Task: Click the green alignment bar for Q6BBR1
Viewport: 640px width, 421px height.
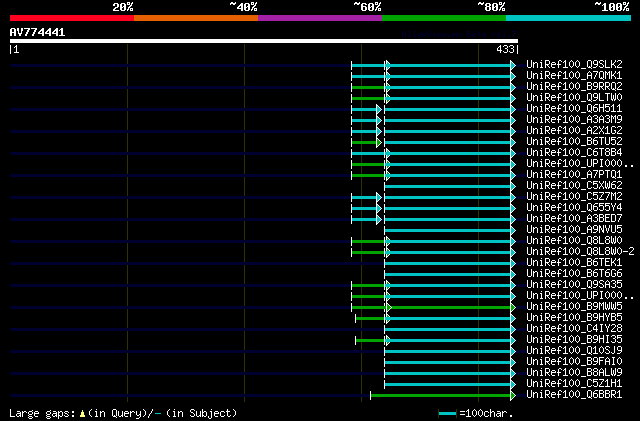Action: click(441, 395)
